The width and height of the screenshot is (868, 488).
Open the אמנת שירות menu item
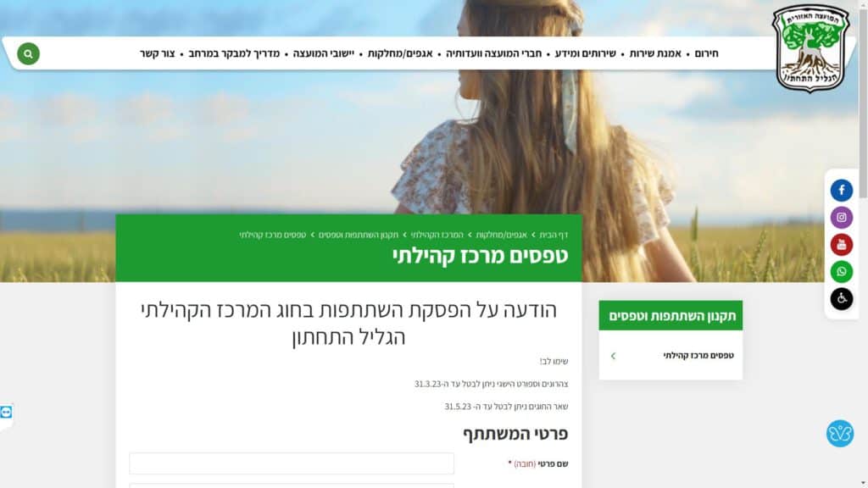[x=655, y=53]
